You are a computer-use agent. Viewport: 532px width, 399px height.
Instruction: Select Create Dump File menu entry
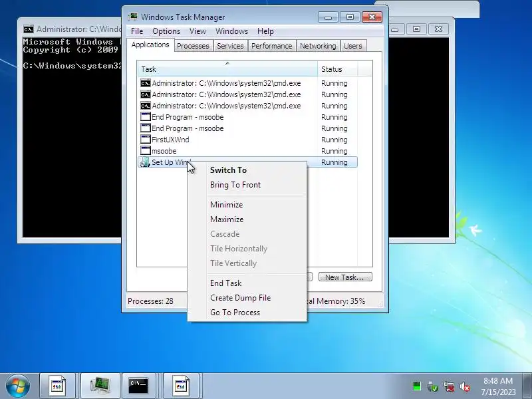point(240,297)
